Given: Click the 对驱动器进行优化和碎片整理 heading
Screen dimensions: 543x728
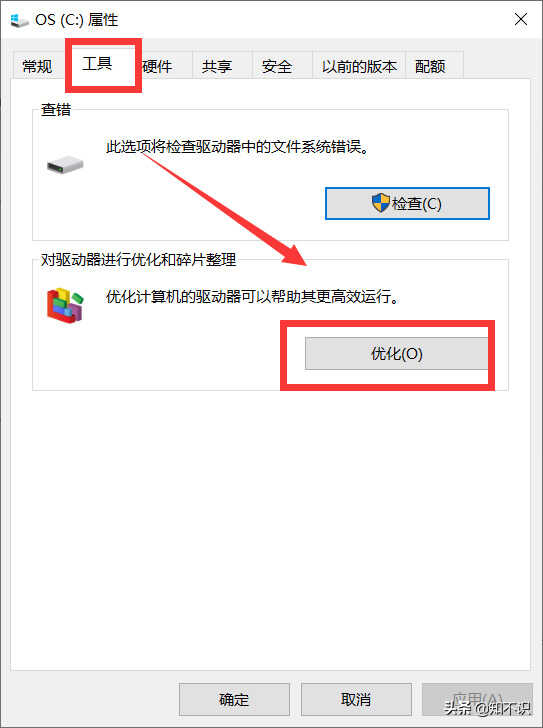Looking at the screenshot, I should pos(139,260).
